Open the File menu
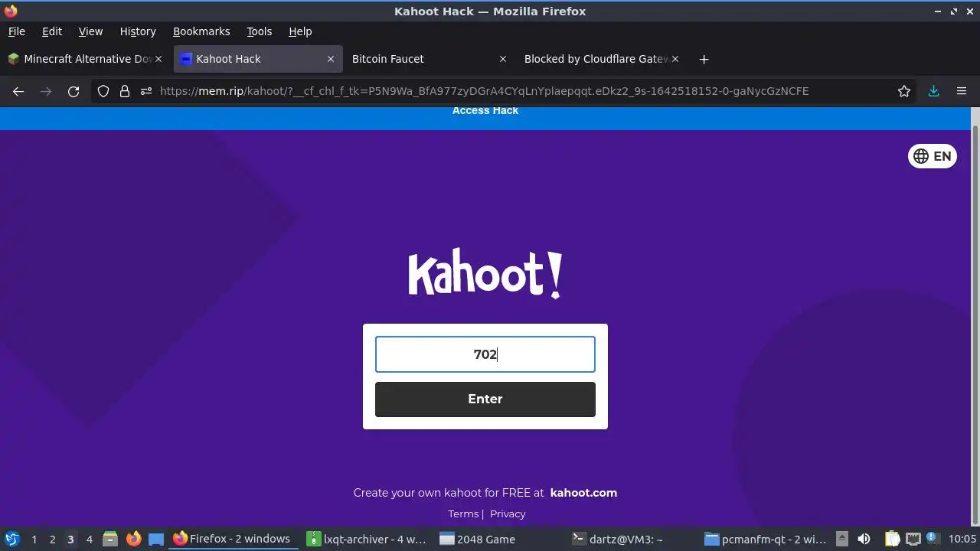The width and height of the screenshot is (980, 551). pos(16,31)
